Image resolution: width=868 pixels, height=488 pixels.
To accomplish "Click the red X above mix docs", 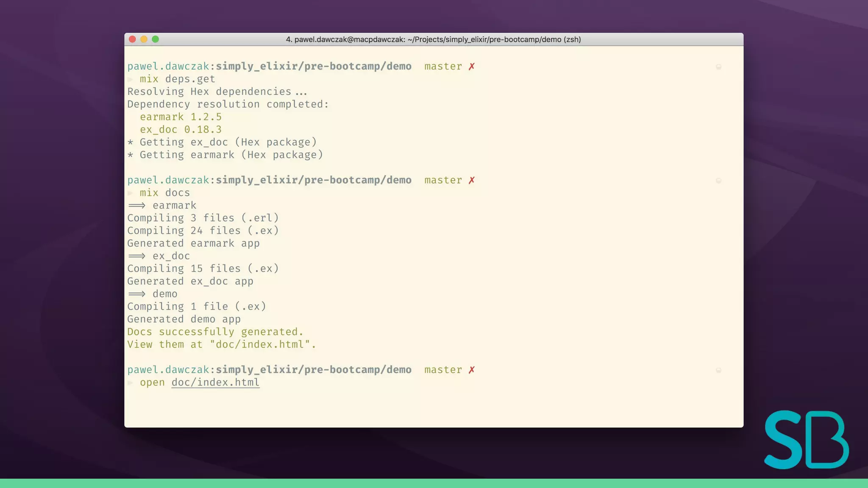I will tap(472, 180).
